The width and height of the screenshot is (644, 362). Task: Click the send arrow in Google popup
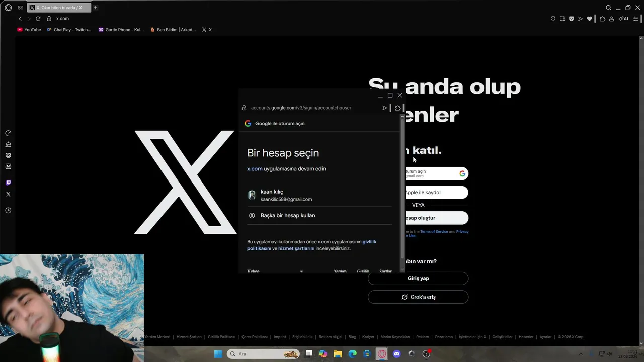(385, 108)
